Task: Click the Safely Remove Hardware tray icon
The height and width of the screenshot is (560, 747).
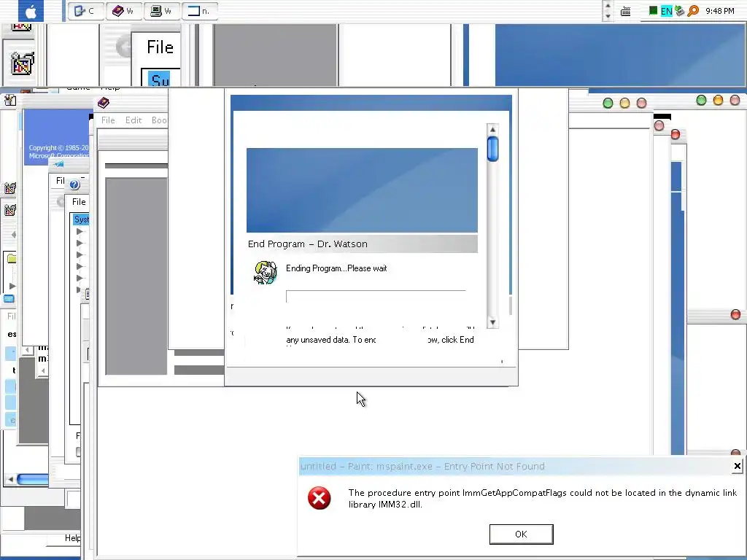Action: click(679, 11)
